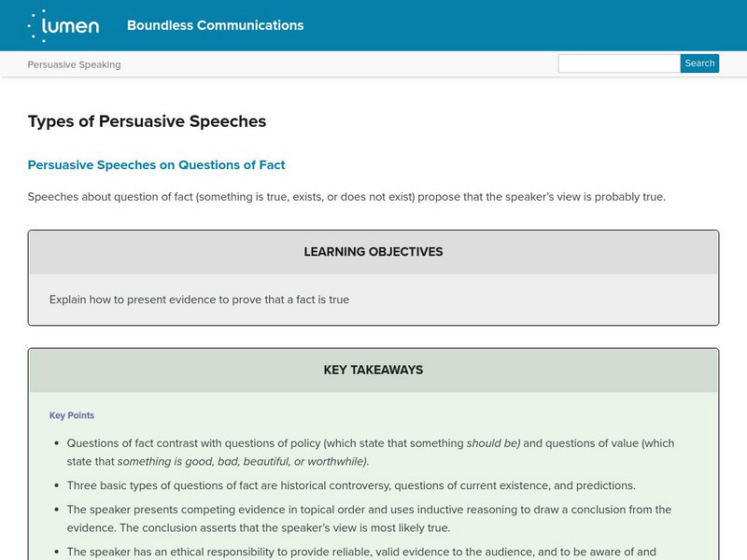Open the Boundless Communications course title link
The image size is (747, 560).
coord(215,25)
